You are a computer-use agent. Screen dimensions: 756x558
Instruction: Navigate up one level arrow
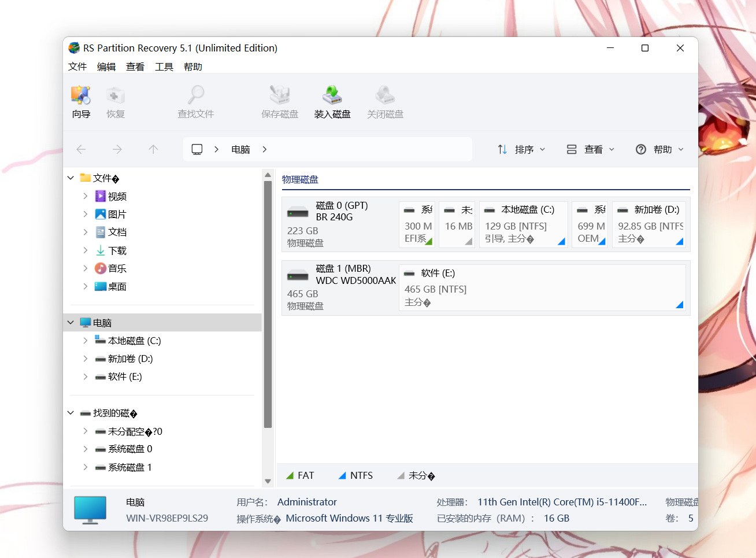tap(153, 149)
